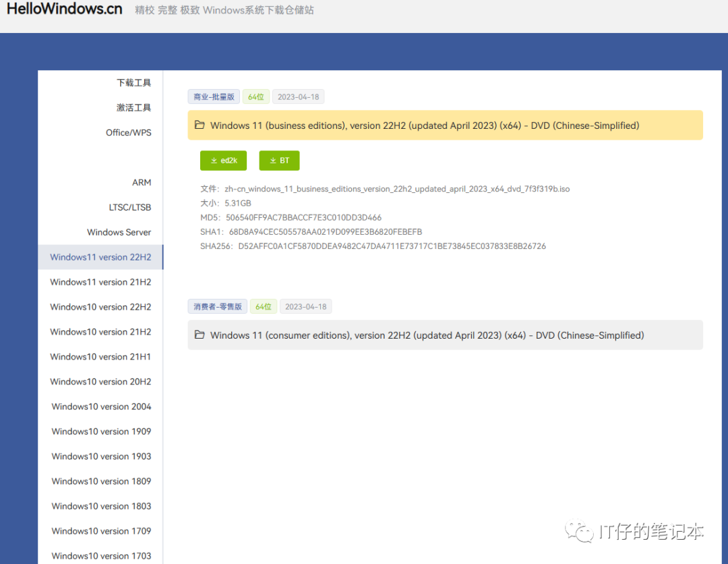Click the 64位 tag above business editions
This screenshot has width=728, height=564.
click(256, 96)
